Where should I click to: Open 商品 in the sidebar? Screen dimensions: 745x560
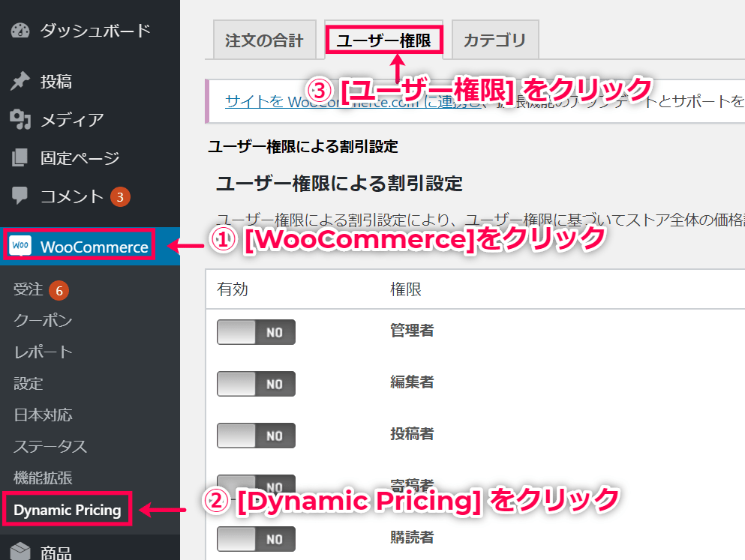(56, 553)
